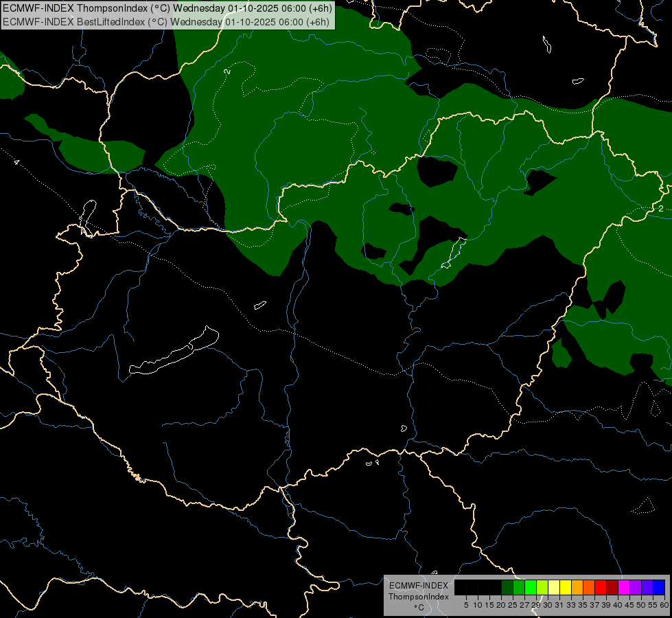Screen dimensions: 672x618
Task: Click legend tick label '39'
Action: pos(606,605)
